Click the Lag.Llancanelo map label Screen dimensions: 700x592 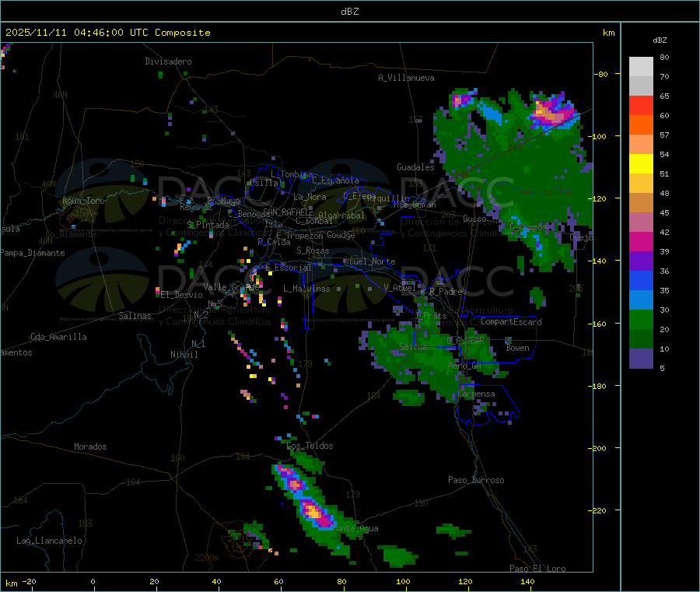pyautogui.click(x=49, y=541)
